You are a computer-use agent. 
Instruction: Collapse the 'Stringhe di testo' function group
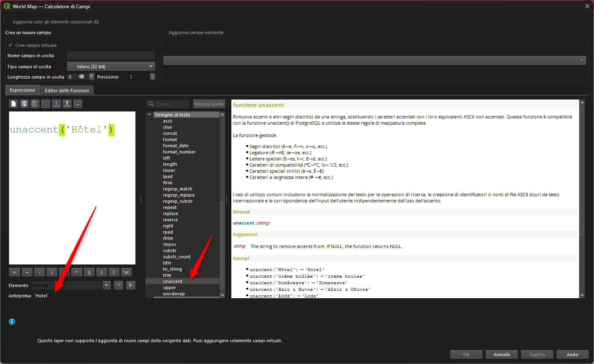coord(149,115)
